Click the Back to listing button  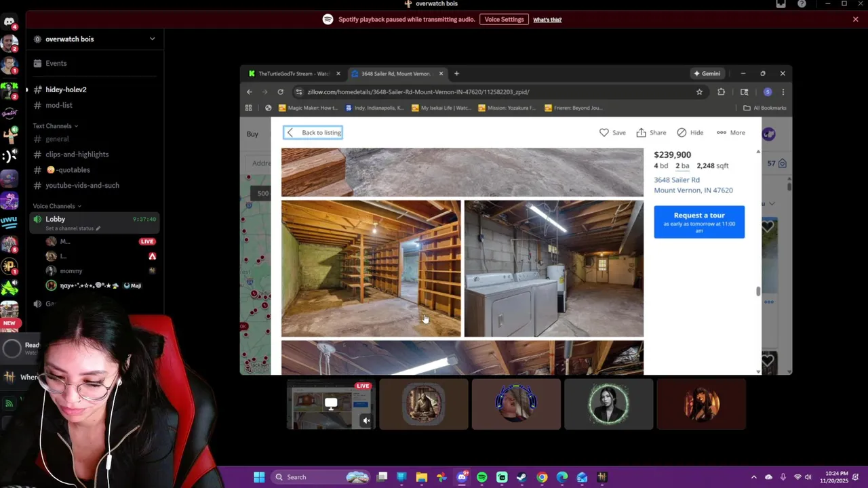coord(313,133)
